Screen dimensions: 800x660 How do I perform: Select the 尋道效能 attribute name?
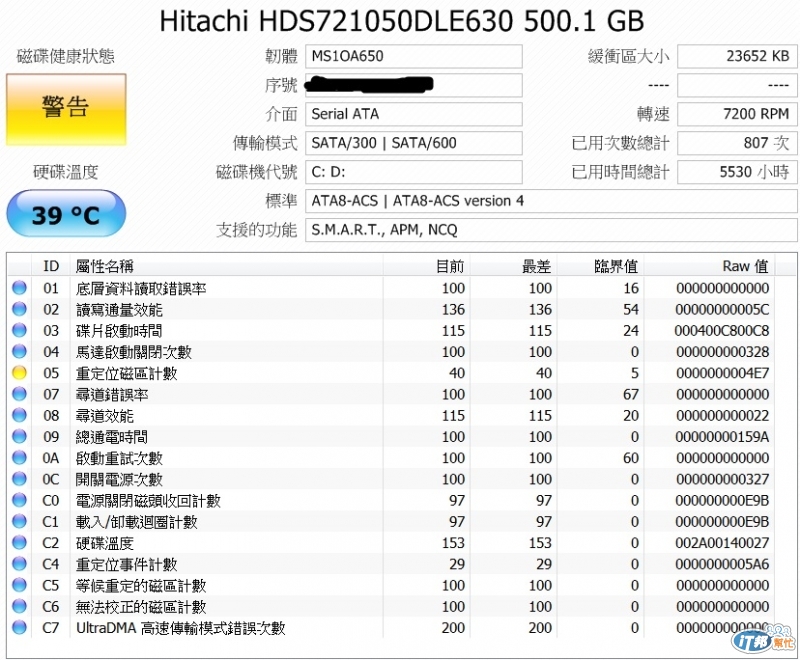[x=105, y=416]
